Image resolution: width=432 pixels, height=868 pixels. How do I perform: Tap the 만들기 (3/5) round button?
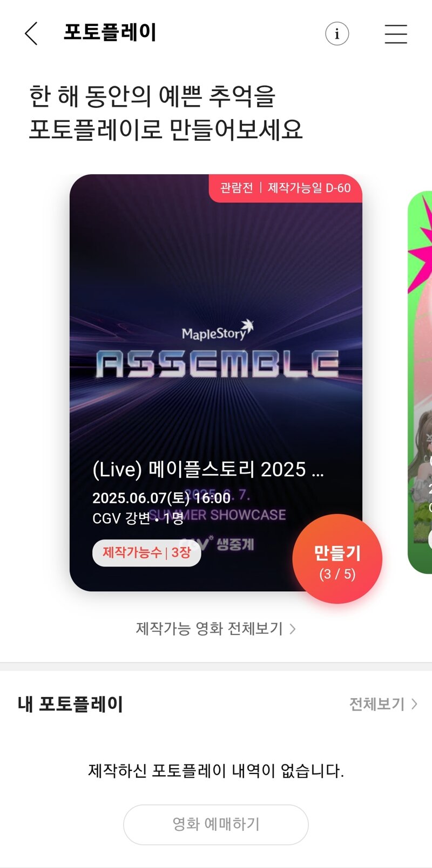click(337, 559)
